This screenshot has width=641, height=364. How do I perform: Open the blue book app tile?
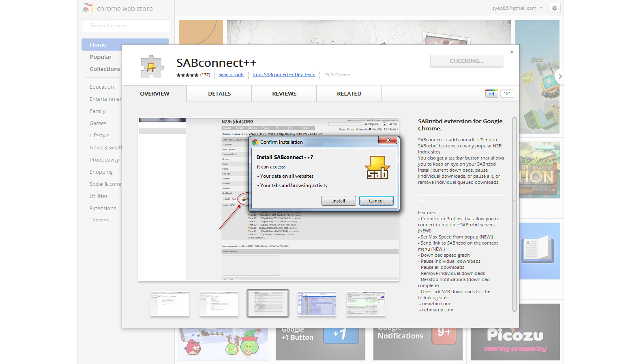[x=540, y=251]
